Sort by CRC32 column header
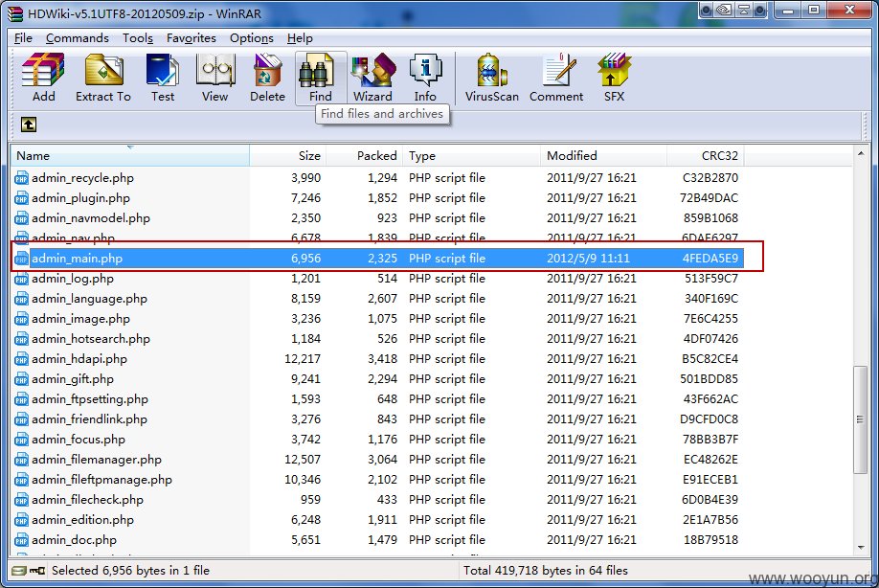 706,156
